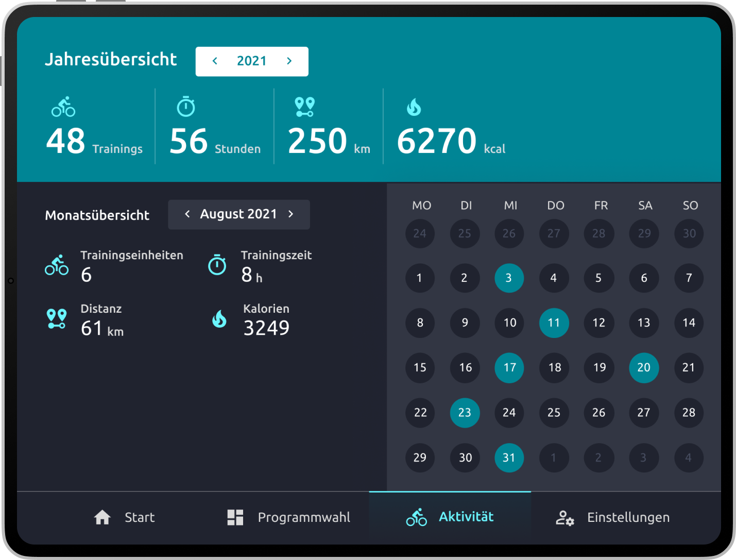The width and height of the screenshot is (736, 560).
Task: Click the bike icon beside Trainingseinheiten
Action: click(57, 265)
